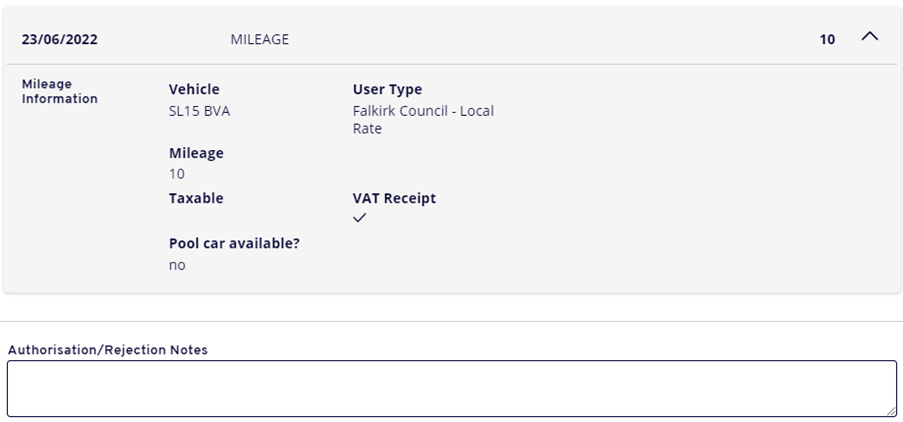Screen dimensions: 903x422
Task: Click the Pool car available? label
Action: pyautogui.click(x=234, y=243)
